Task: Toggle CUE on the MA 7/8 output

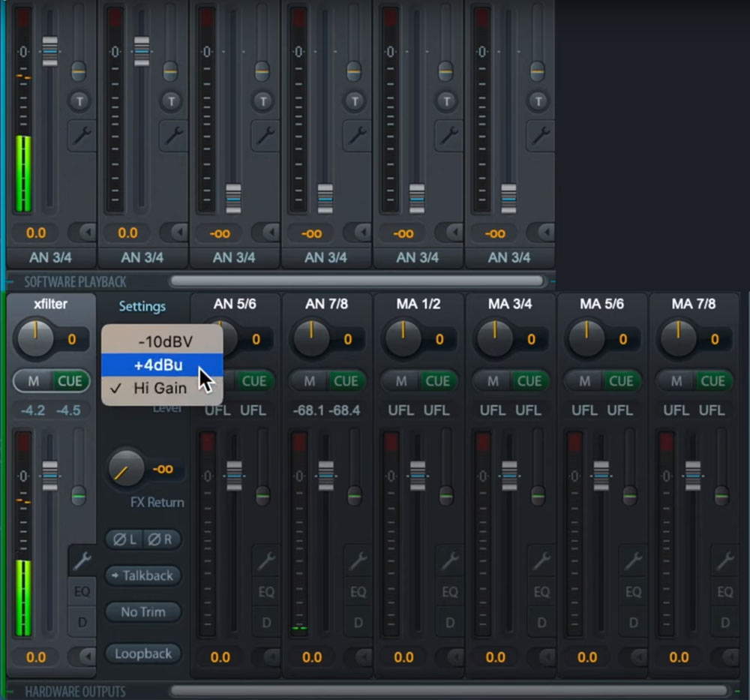Action: click(713, 381)
